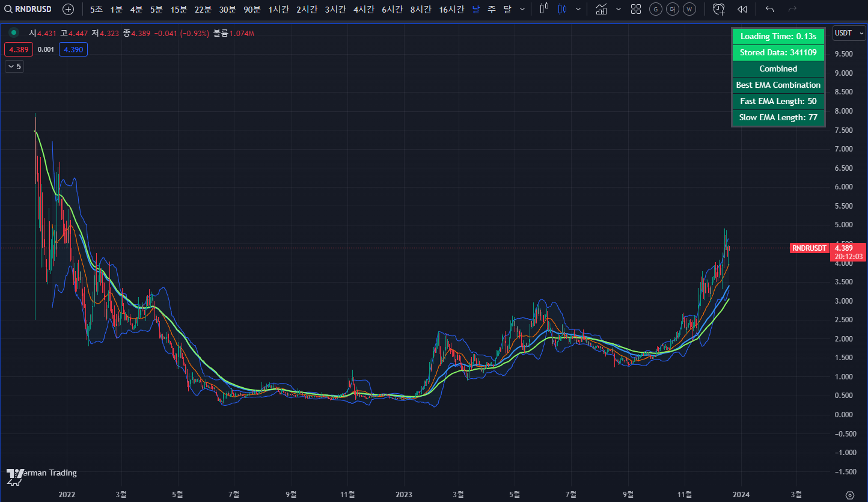Select the 30분 timeframe
This screenshot has width=868, height=502.
tap(227, 9)
